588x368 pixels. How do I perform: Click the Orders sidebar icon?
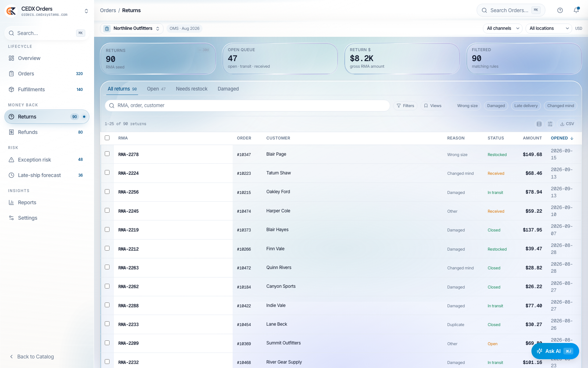(x=11, y=74)
